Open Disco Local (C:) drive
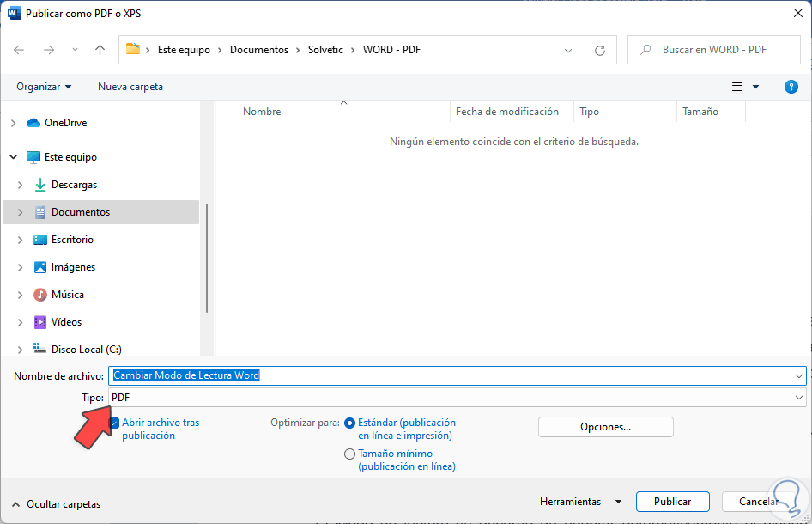 (86, 350)
